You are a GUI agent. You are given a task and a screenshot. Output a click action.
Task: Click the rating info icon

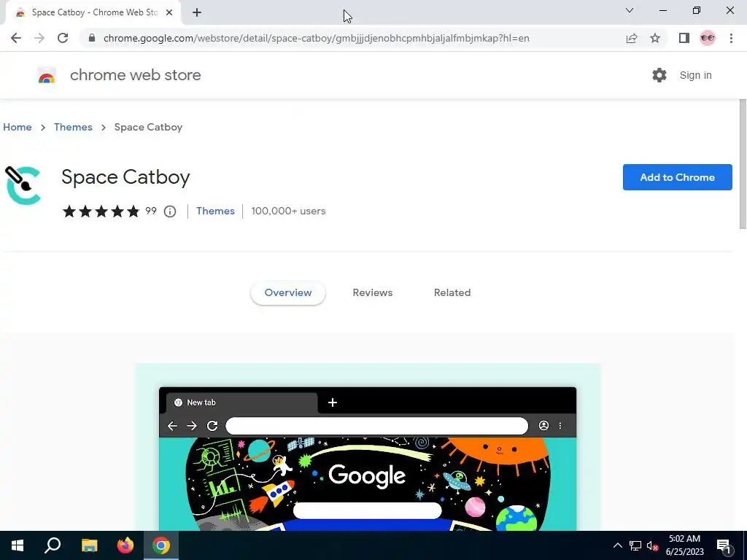[170, 211]
